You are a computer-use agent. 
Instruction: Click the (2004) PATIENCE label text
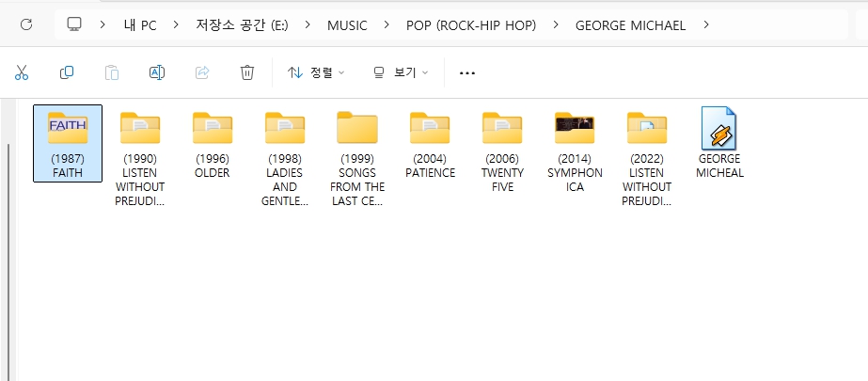click(x=430, y=166)
